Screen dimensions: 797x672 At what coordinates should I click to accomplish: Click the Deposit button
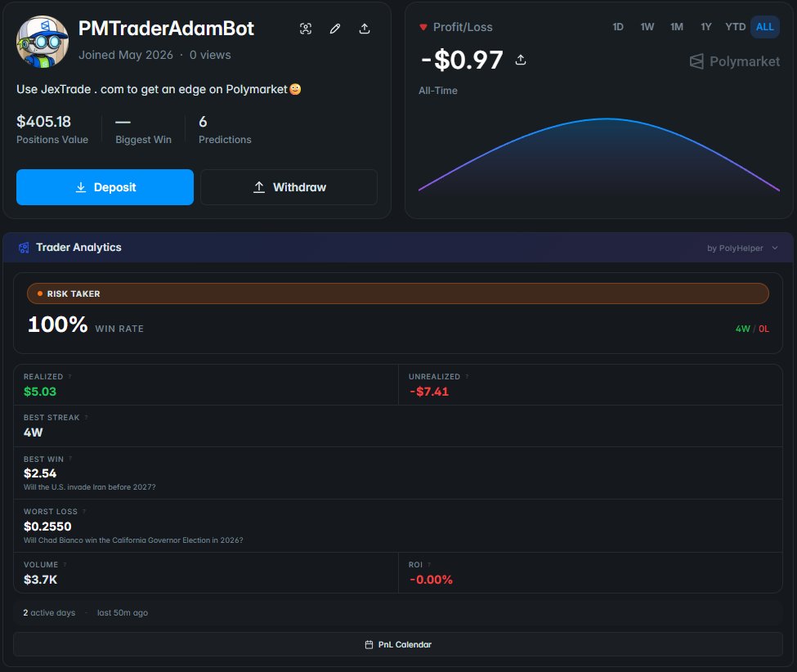105,187
